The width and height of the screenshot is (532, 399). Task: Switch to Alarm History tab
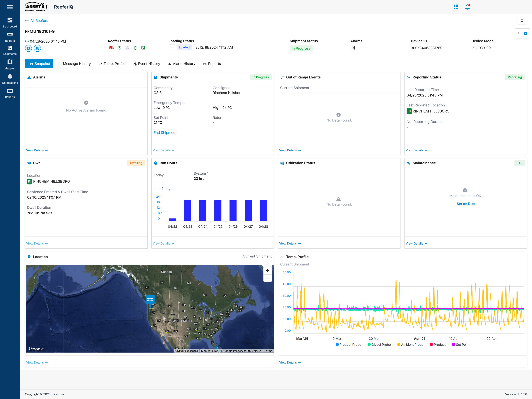coord(182,64)
